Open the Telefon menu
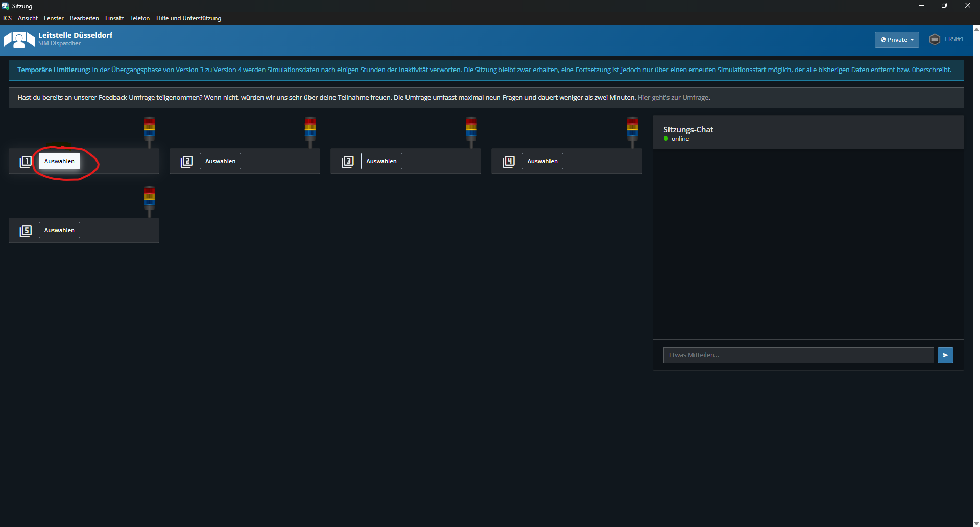 tap(139, 18)
